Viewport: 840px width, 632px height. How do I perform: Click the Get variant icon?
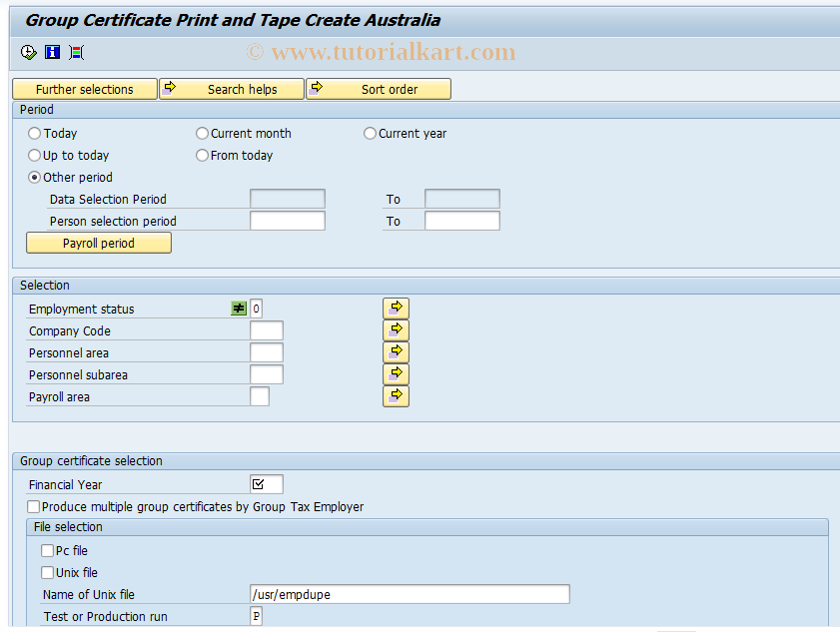(x=76, y=52)
